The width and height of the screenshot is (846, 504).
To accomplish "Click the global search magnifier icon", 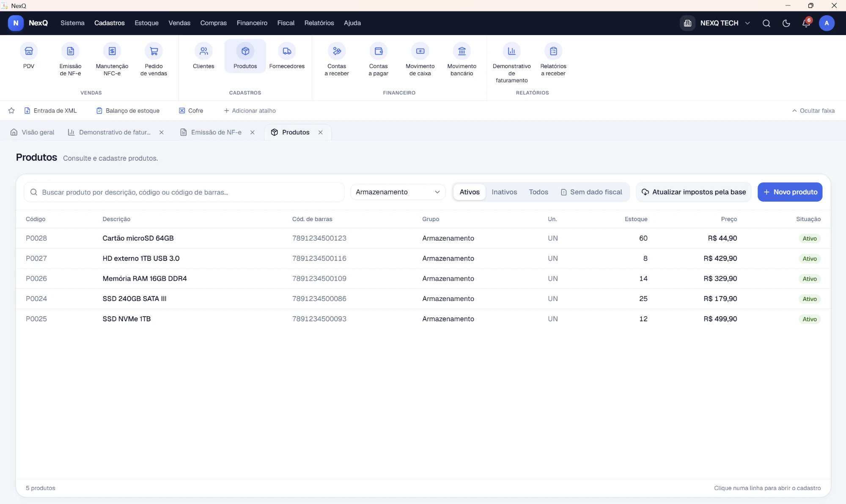I will coord(766,23).
